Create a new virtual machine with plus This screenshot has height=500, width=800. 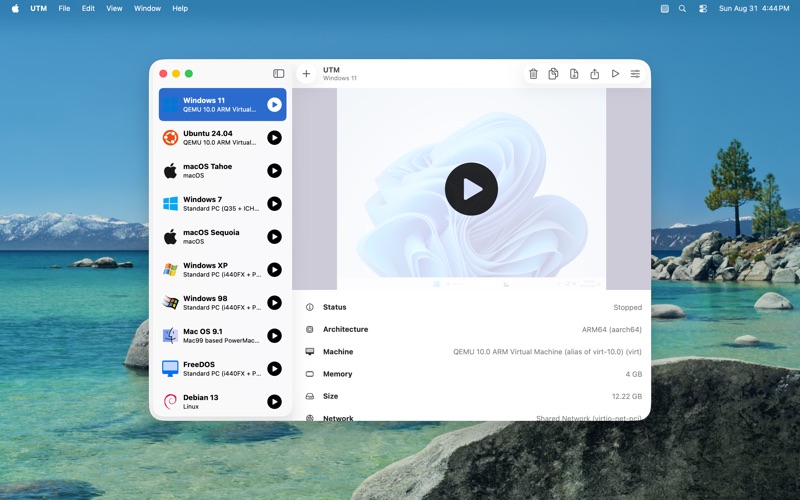[x=306, y=74]
